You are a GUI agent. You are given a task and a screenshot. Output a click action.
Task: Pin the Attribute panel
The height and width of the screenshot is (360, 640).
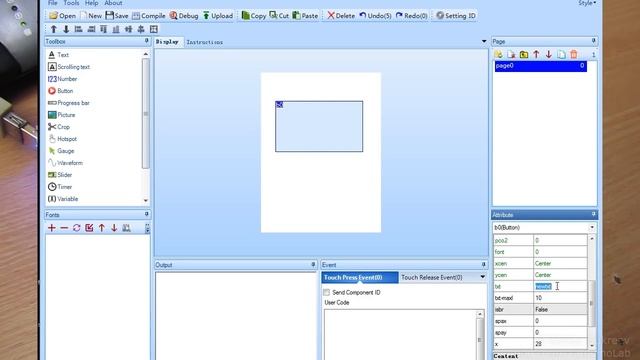(x=593, y=214)
